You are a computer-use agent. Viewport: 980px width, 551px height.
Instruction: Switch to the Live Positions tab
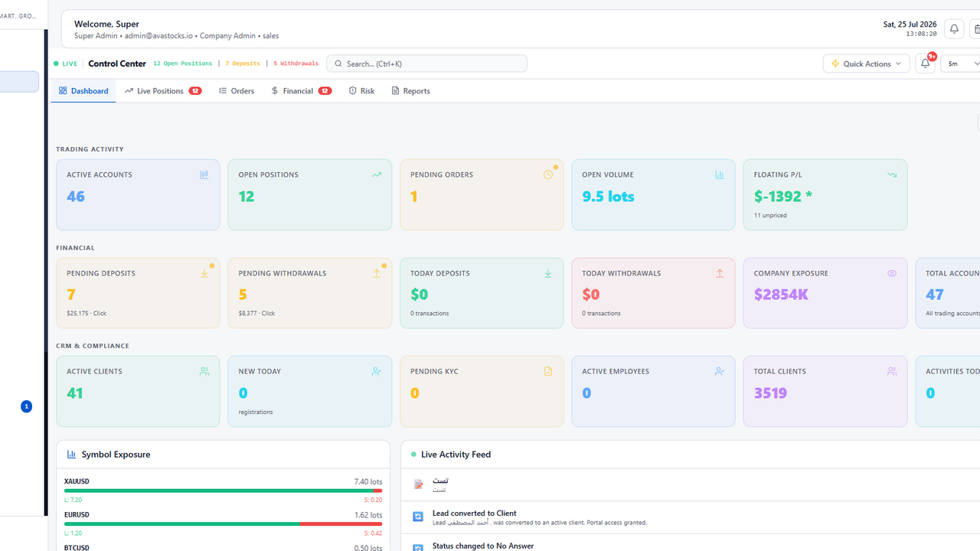[x=163, y=90]
